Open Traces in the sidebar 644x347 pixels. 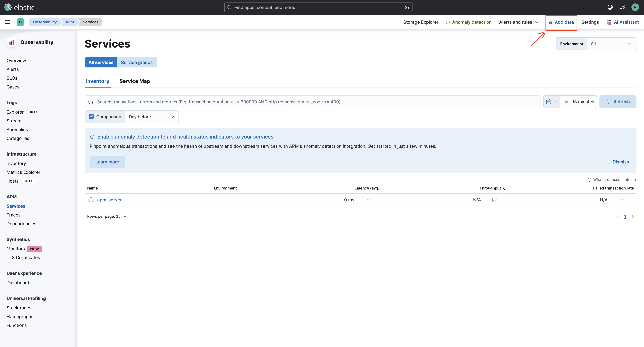point(13,215)
